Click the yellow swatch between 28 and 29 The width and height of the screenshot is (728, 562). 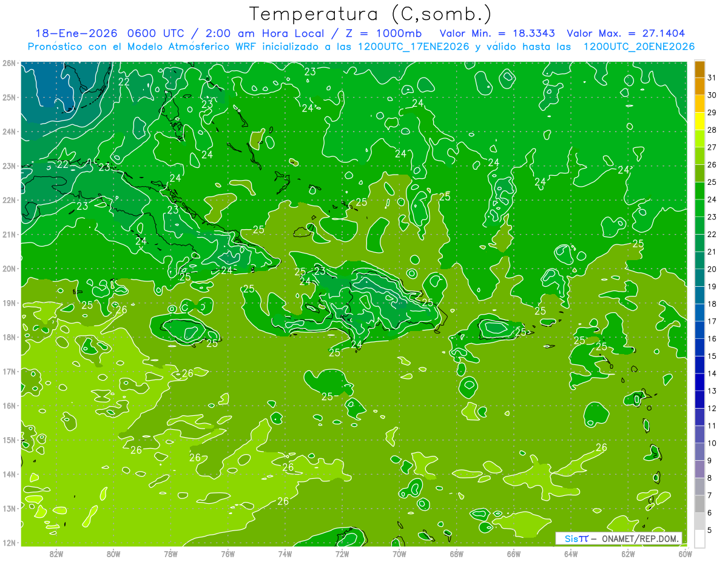699,121
